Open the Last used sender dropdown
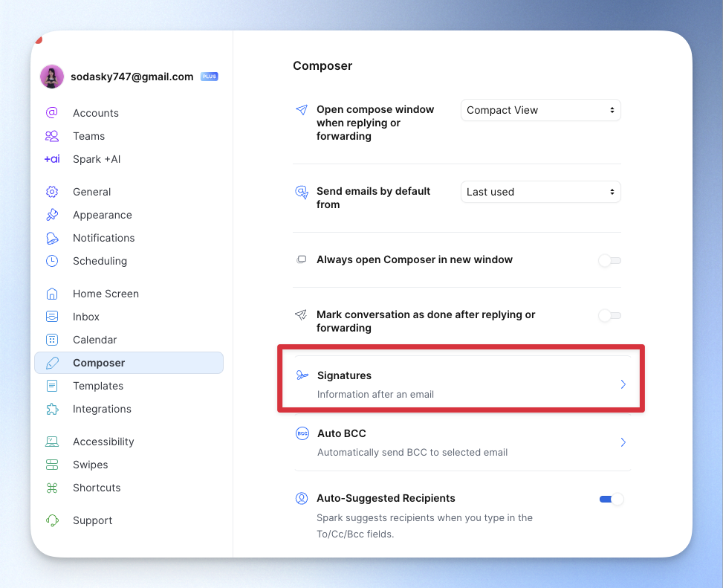The width and height of the screenshot is (723, 588). click(540, 192)
